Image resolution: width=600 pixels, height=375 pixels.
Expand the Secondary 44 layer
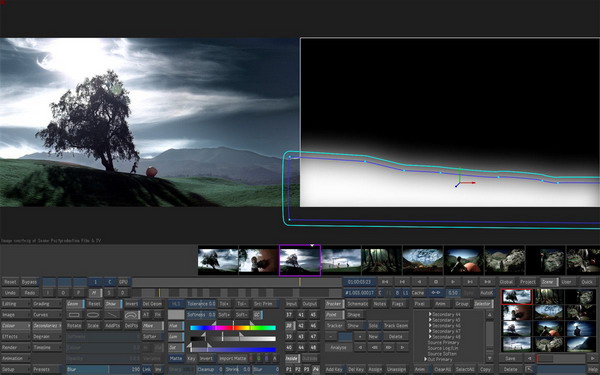tap(430, 314)
